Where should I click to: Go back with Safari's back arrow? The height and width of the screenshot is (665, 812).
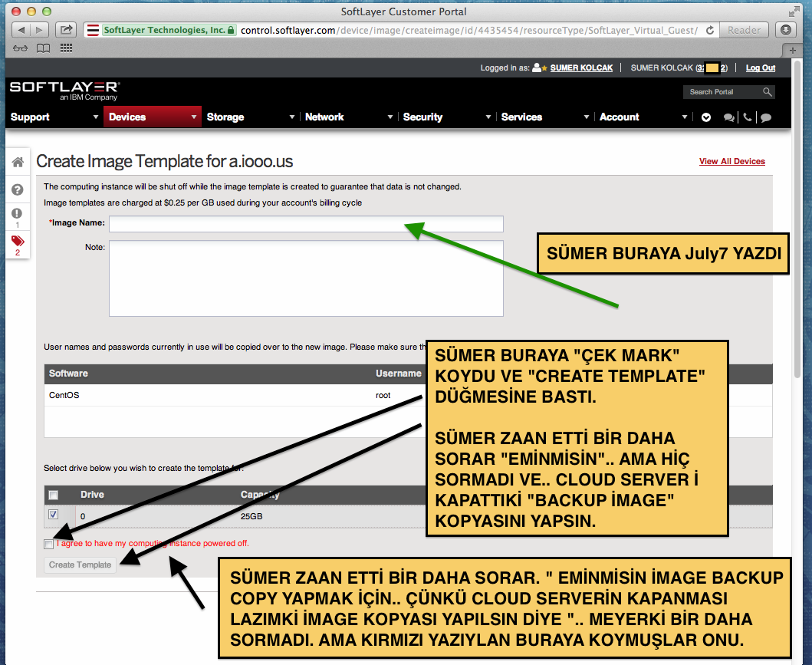[x=21, y=30]
